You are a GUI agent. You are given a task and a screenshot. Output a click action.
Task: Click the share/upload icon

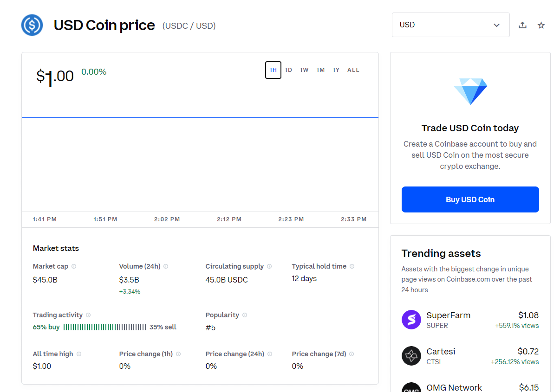522,25
